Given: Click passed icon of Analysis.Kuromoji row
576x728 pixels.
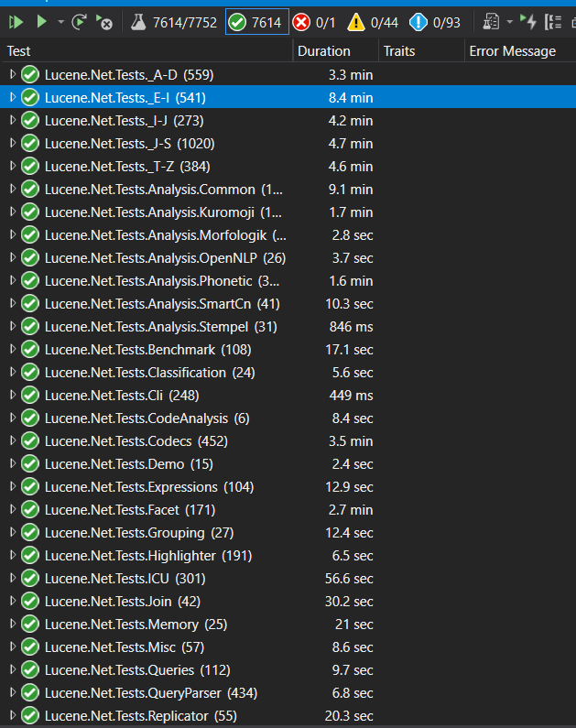Looking at the screenshot, I should pos(30,212).
